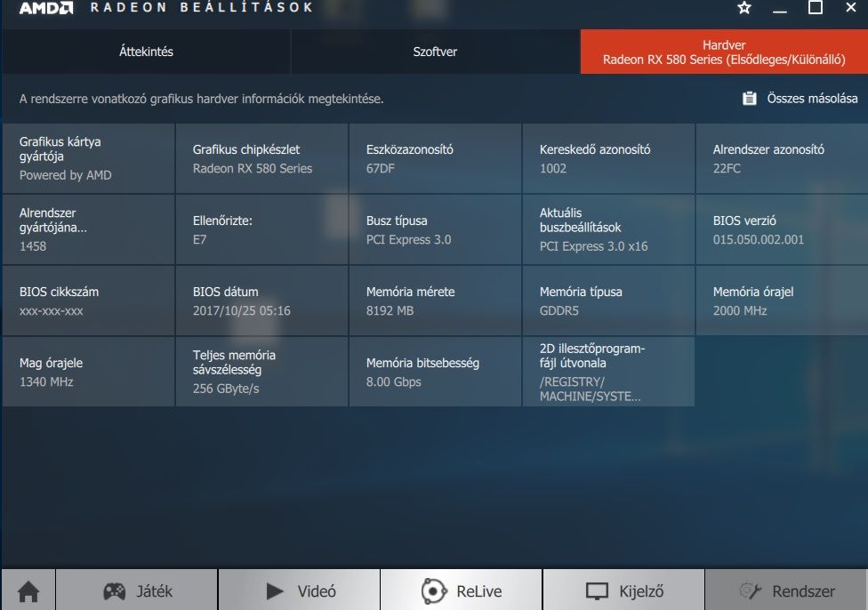Click the Ellenőrizte: E7 tile
Screen dimensions: 868x610
tap(261, 229)
